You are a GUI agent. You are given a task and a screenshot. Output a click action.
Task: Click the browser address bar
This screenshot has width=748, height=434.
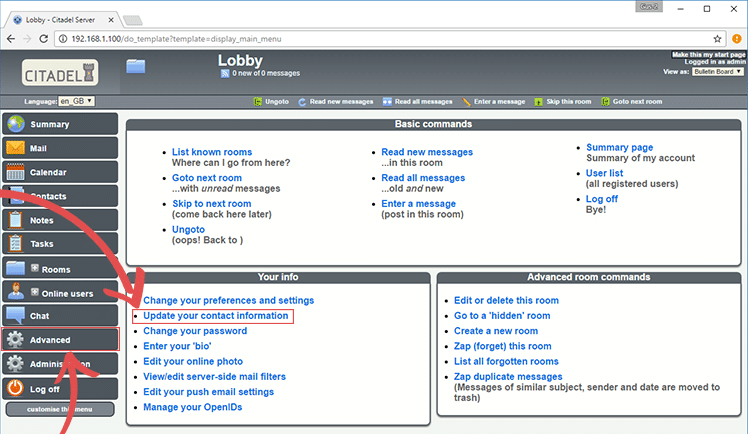point(380,38)
